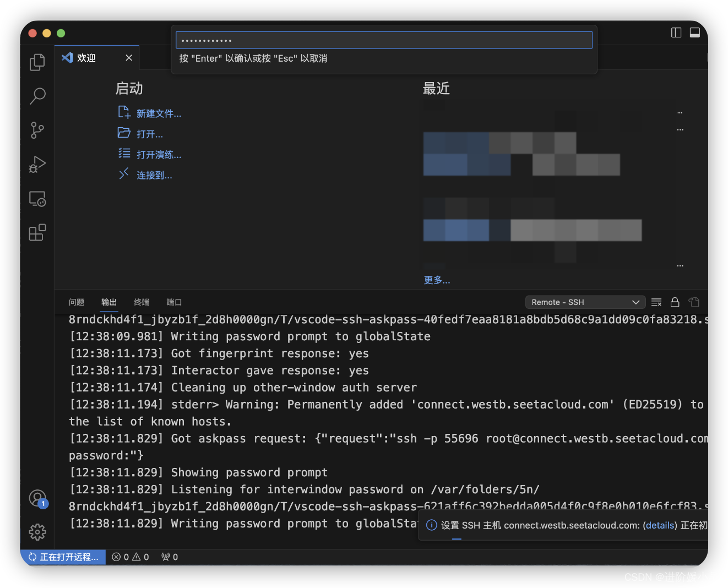Click 最近 section heading
728x588 pixels.
click(x=436, y=89)
